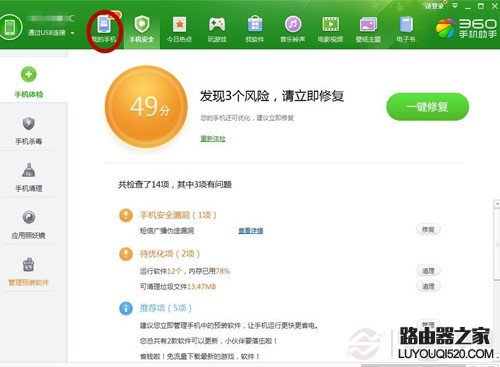
Task: Open 今日热点 star icon
Action: tap(179, 25)
